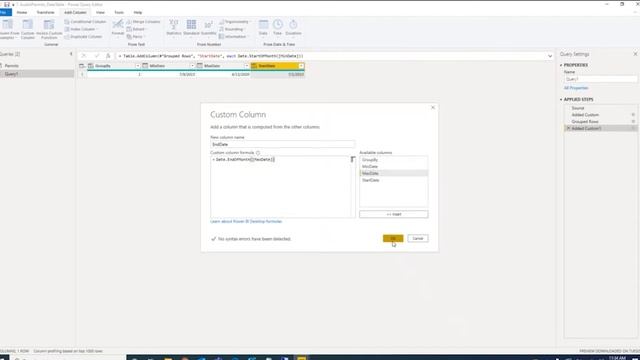The width and height of the screenshot is (640, 360).
Task: Click the StartDate column data type icon
Action: point(254,66)
